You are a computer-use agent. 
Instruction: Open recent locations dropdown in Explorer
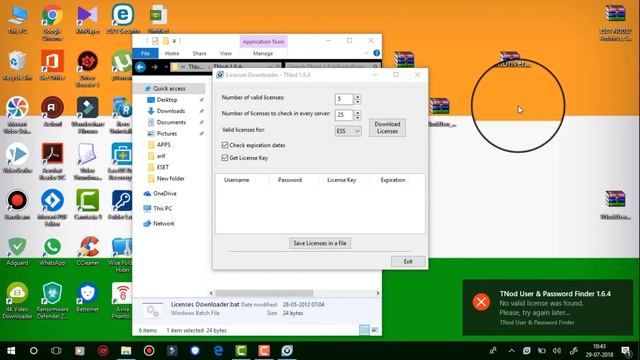click(x=166, y=67)
